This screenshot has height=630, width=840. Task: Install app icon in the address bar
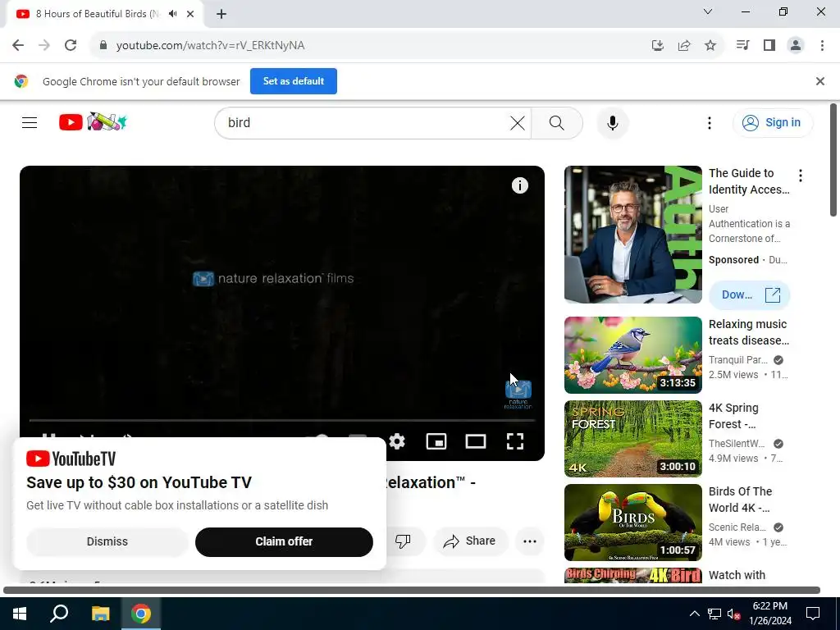(657, 46)
